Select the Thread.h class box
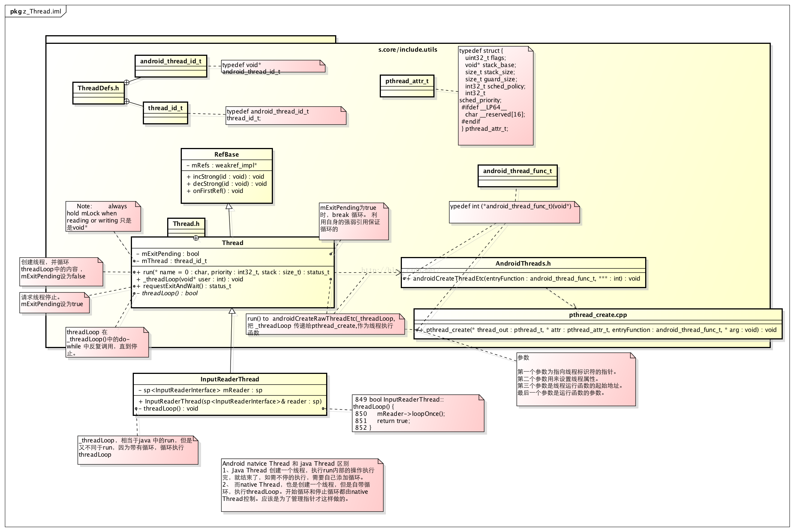 click(186, 228)
